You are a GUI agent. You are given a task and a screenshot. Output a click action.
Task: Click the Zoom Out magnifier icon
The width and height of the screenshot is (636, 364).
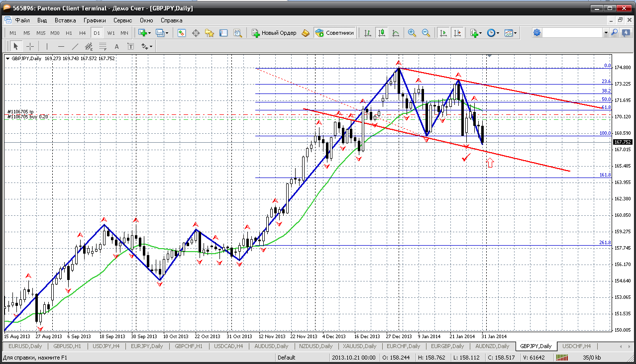(x=425, y=33)
